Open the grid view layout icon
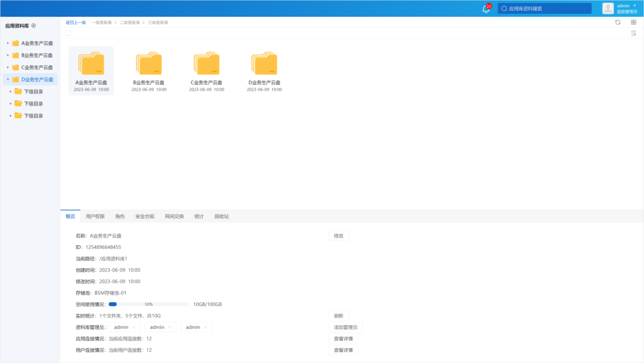Viewport: 644px width, 363px height. pos(633,21)
